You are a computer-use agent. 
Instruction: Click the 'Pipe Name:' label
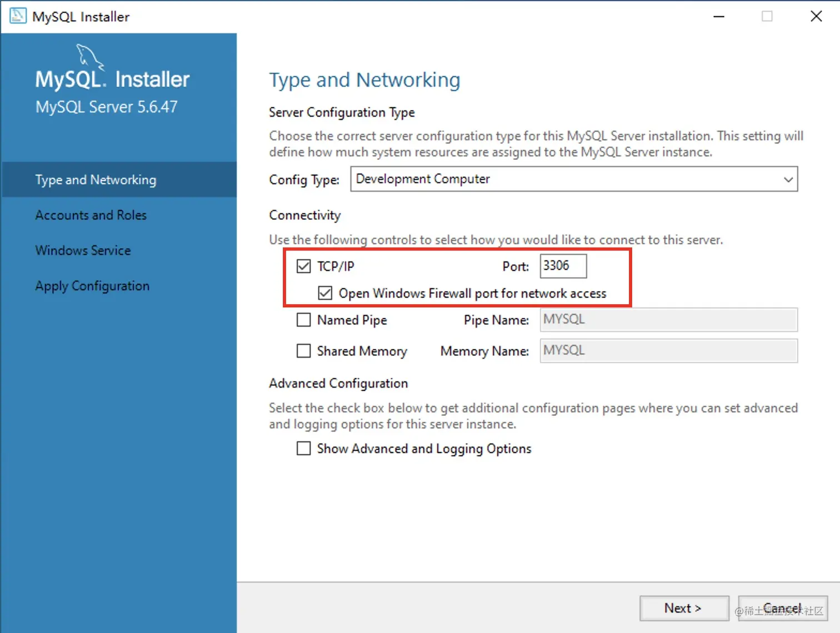tap(496, 320)
